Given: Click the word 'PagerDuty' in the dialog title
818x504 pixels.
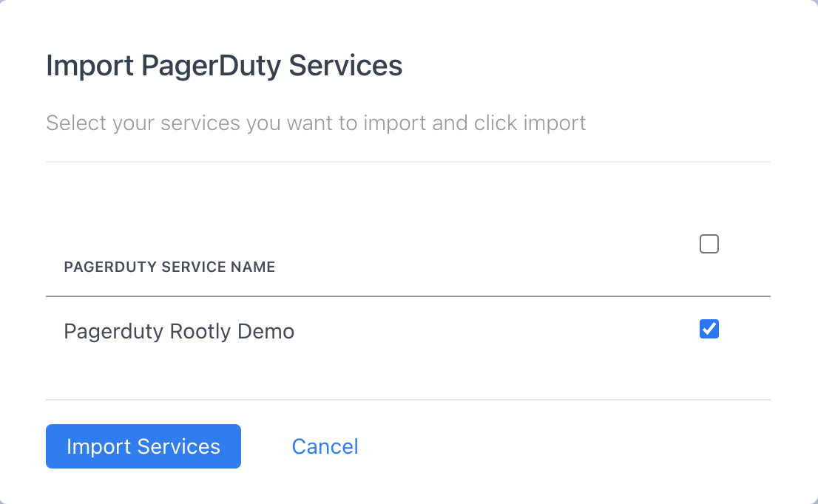Looking at the screenshot, I should (x=212, y=67).
